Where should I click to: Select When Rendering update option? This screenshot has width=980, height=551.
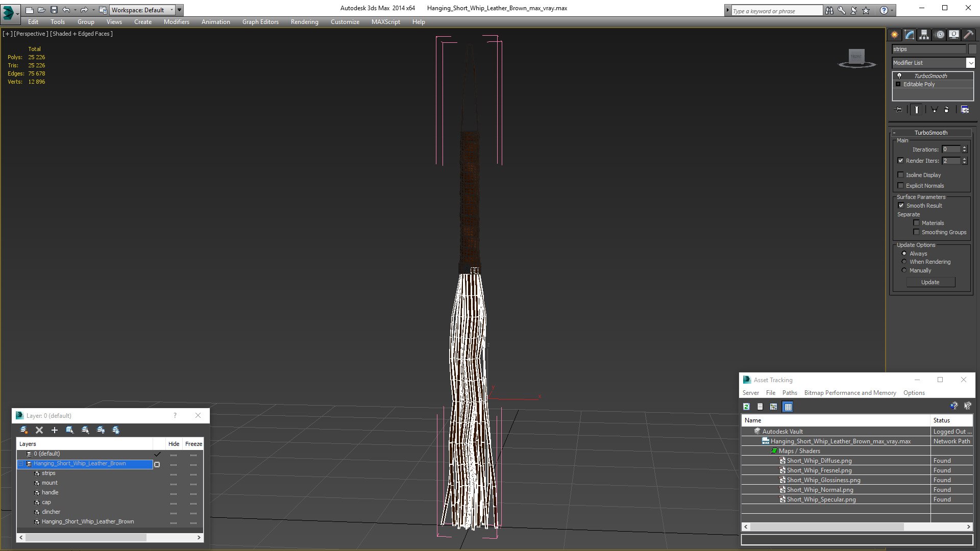[904, 262]
